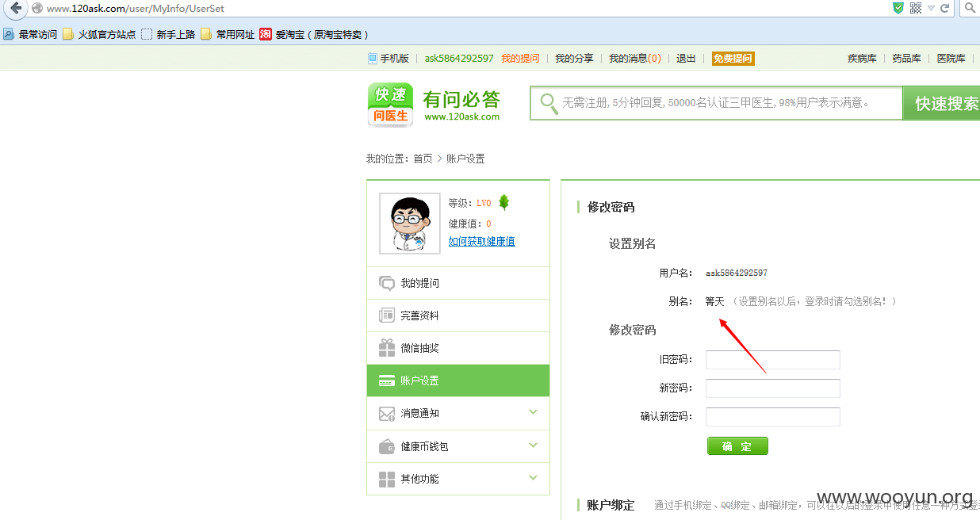Click the 旧密码 input field
Screen dimensions: 980x520
(773, 360)
